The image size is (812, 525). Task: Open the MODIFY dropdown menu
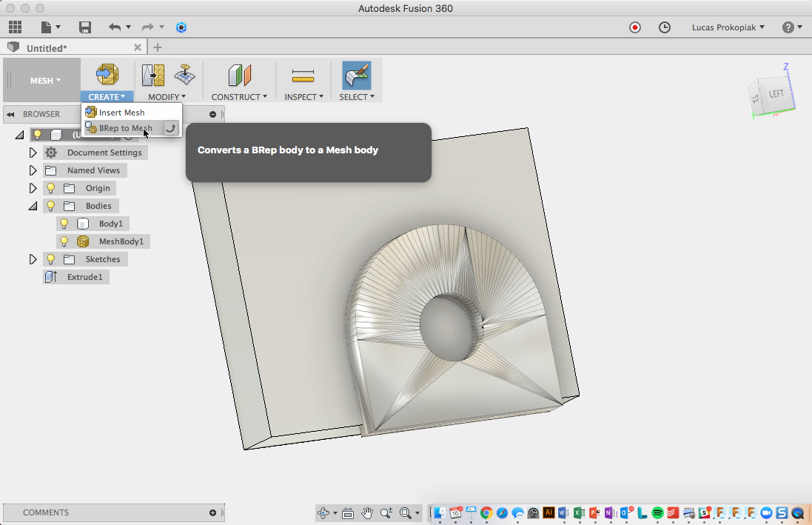[167, 97]
